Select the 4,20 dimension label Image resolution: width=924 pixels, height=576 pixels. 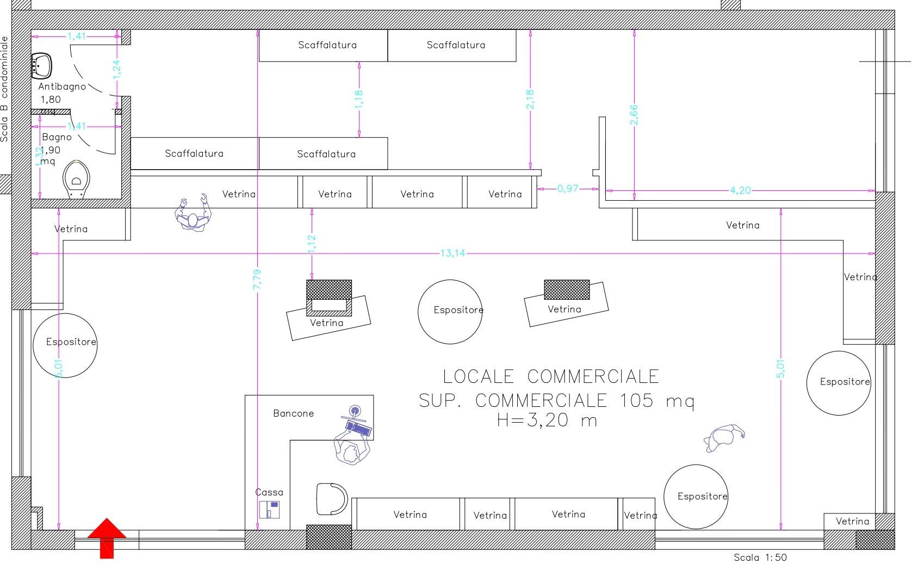740,190
